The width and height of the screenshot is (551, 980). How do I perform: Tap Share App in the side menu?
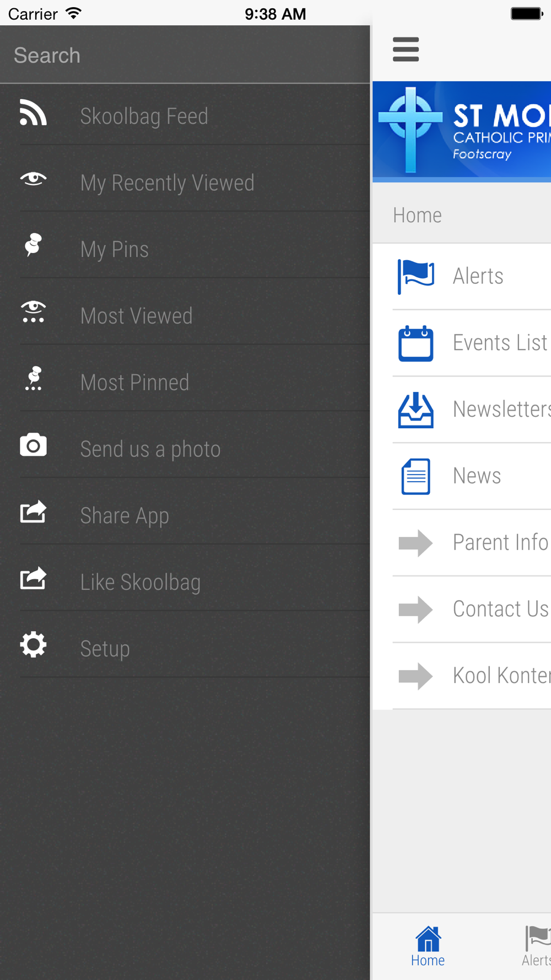pyautogui.click(x=185, y=515)
